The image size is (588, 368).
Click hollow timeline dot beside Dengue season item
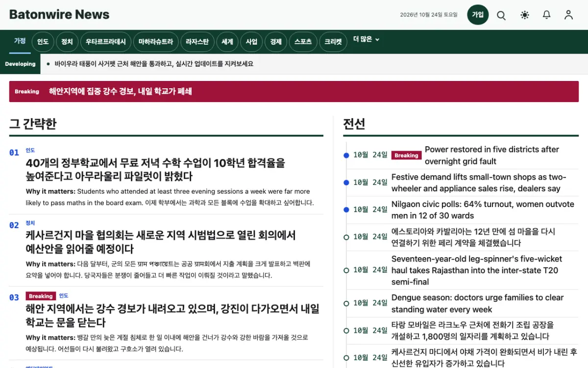tap(346, 303)
